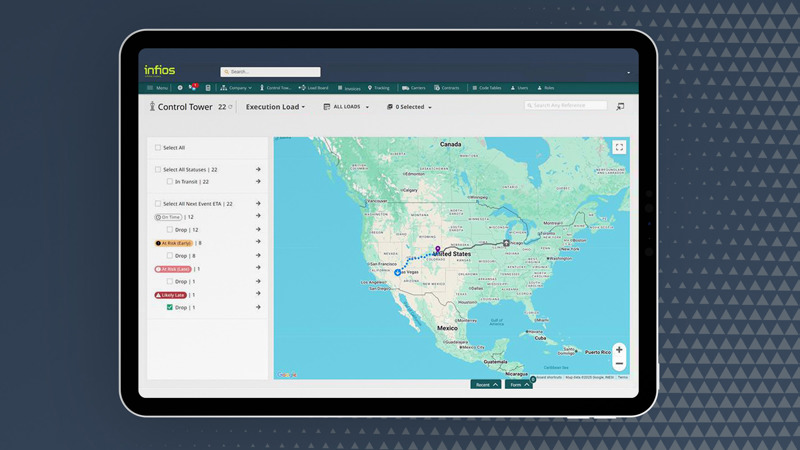This screenshot has height=450, width=800.
Task: Open the Load Board menu item
Action: click(310, 88)
